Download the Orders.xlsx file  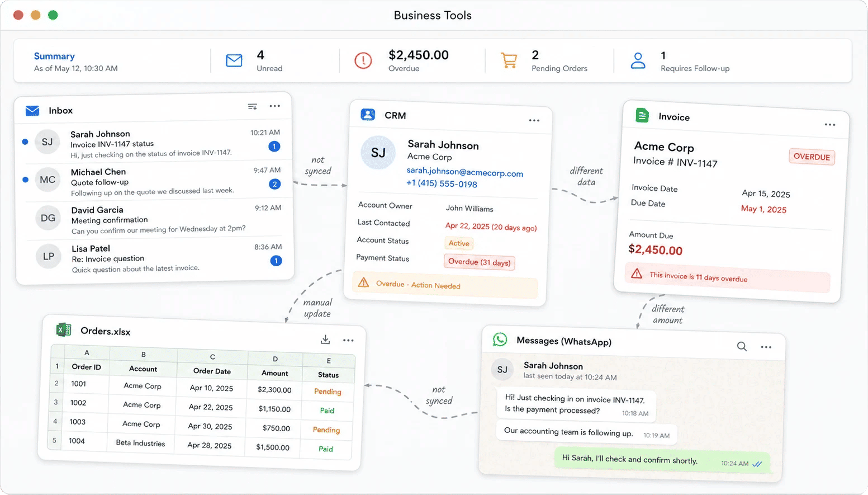point(325,340)
